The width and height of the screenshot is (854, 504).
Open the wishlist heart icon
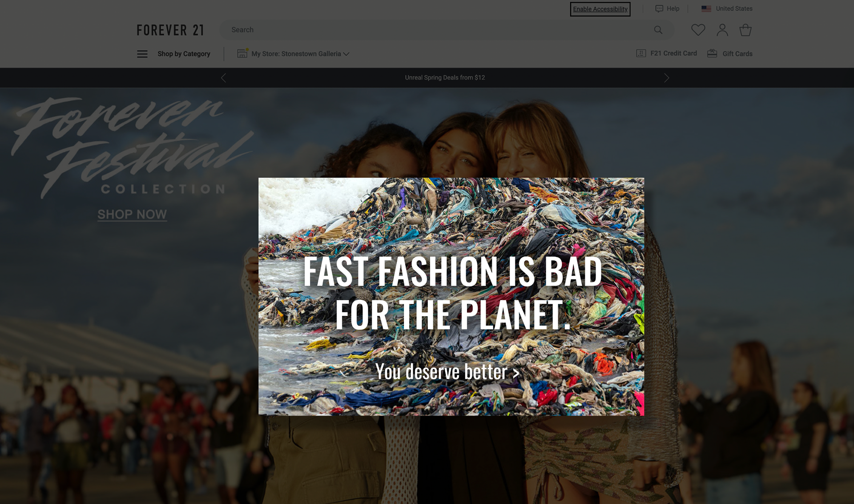click(x=698, y=30)
